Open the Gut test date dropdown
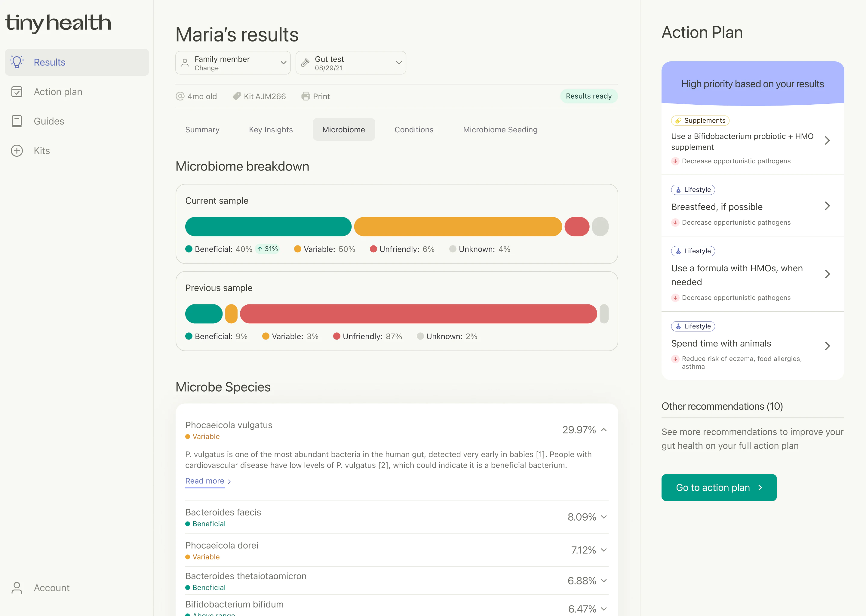Screen dimensions: 866x616 [351, 63]
